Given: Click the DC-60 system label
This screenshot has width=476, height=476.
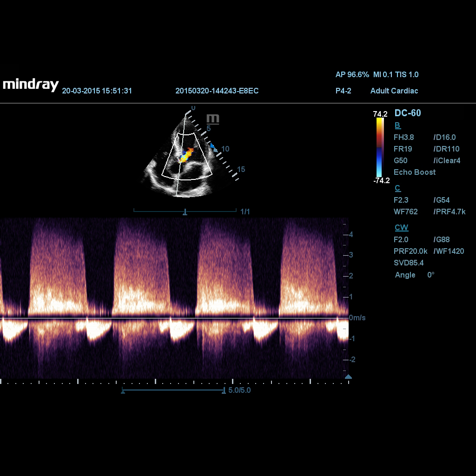Looking at the screenshot, I should pyautogui.click(x=408, y=113).
